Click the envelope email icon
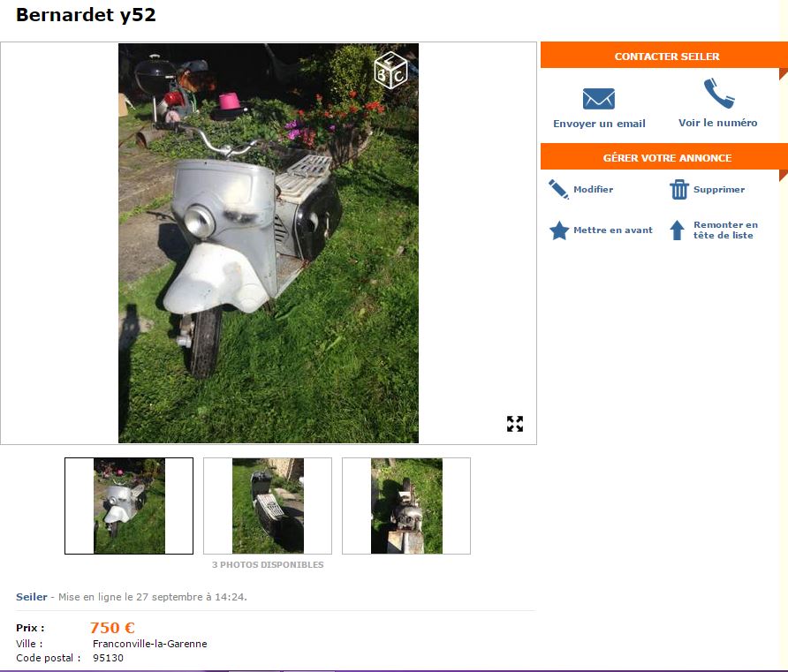 (x=599, y=98)
